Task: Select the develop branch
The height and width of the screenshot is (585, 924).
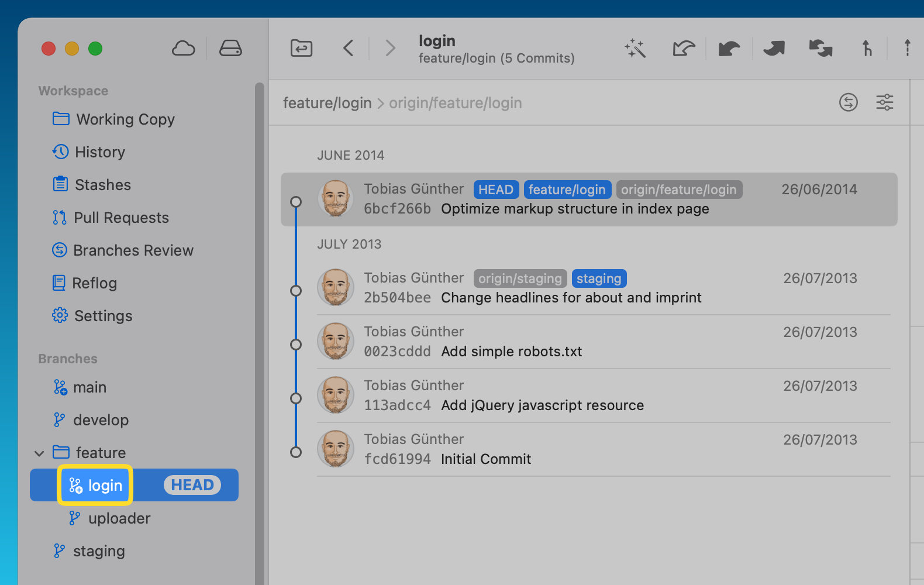Action: (x=101, y=420)
